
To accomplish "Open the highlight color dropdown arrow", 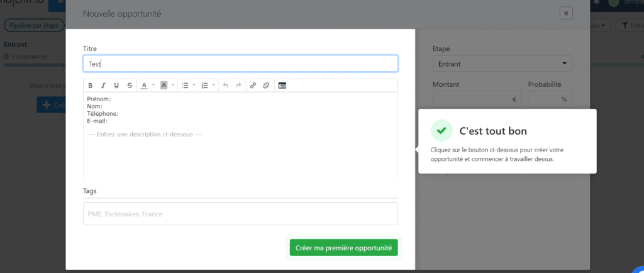I will click(x=173, y=86).
